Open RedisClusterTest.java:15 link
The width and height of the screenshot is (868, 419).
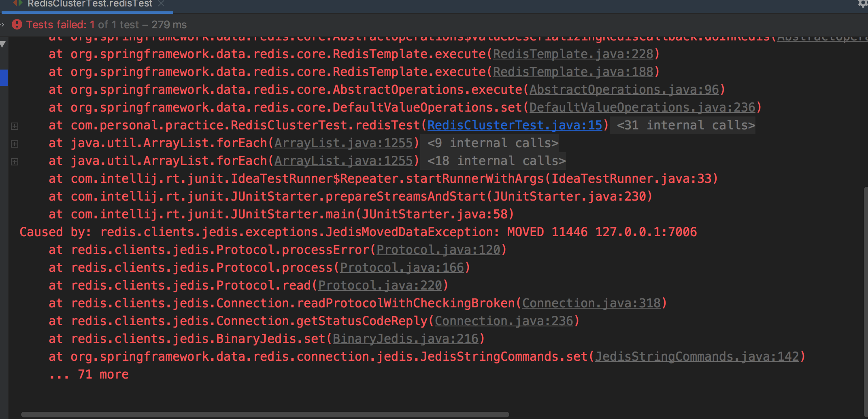514,125
